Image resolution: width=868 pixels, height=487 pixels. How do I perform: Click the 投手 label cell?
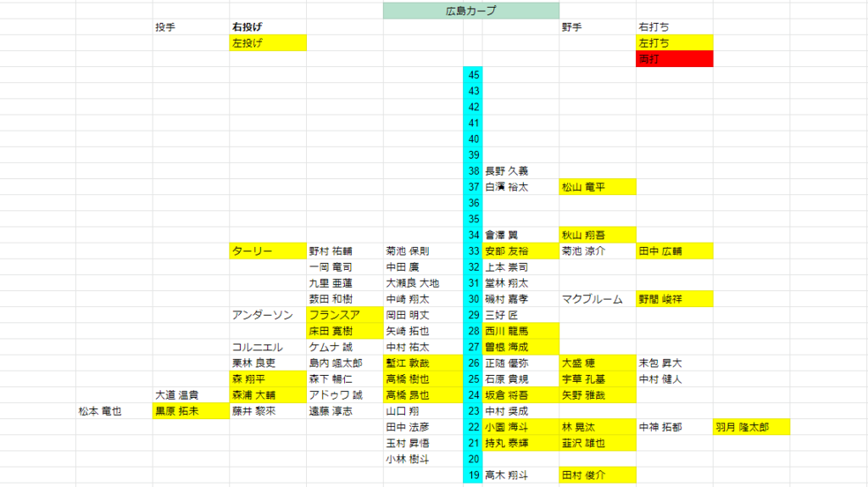click(x=191, y=26)
